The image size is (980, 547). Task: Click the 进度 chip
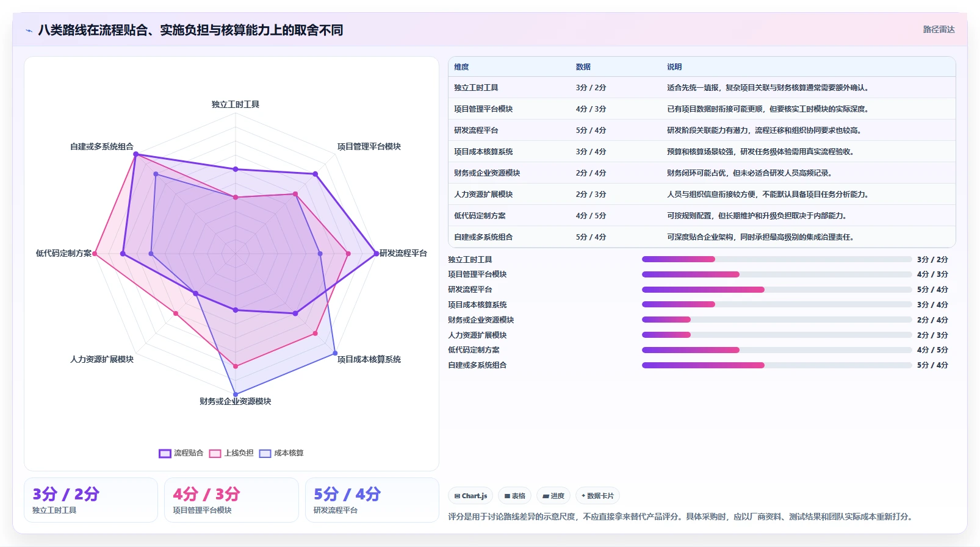[x=553, y=496]
